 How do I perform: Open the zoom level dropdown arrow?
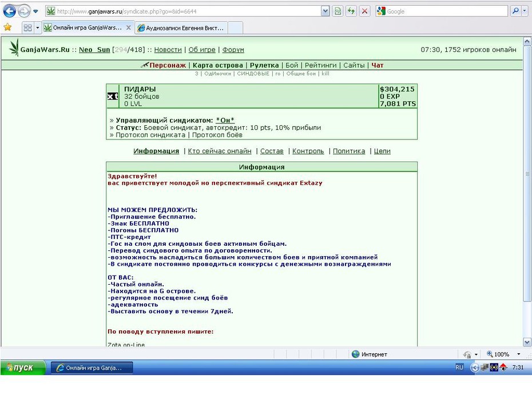pos(519,354)
